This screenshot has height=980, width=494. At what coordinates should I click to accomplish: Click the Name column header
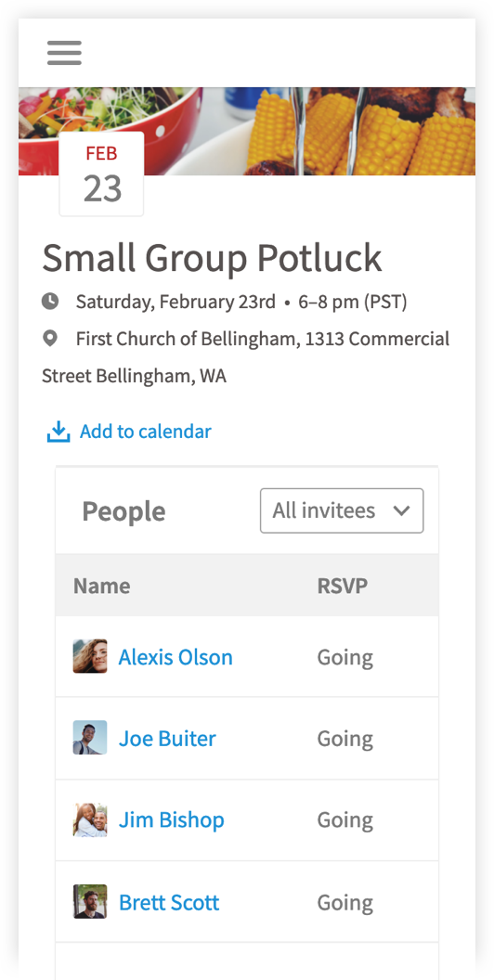coord(102,586)
